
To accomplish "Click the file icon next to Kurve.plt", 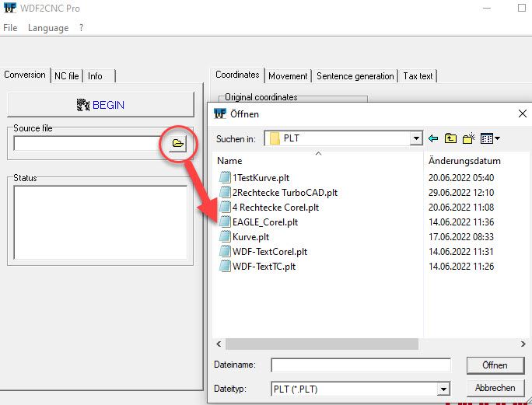I will (x=225, y=236).
